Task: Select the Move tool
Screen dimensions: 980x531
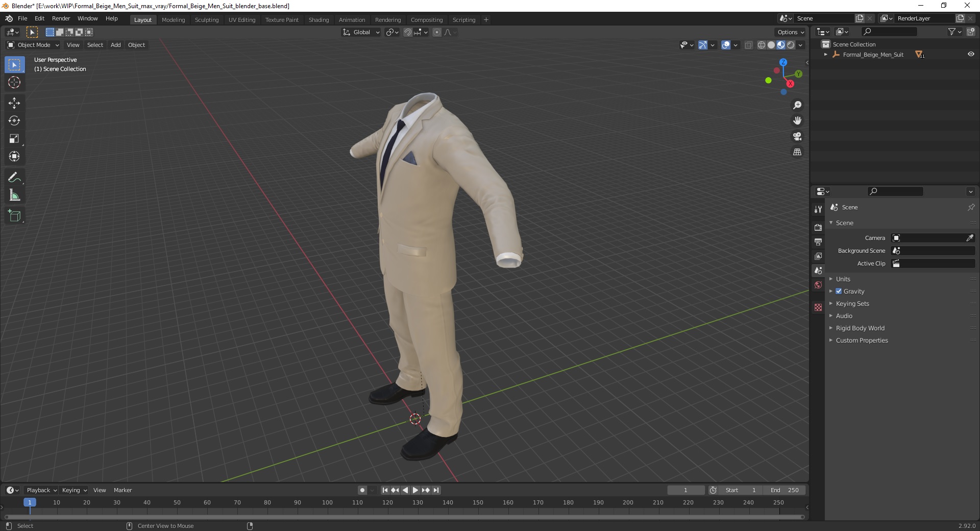Action: pyautogui.click(x=14, y=103)
